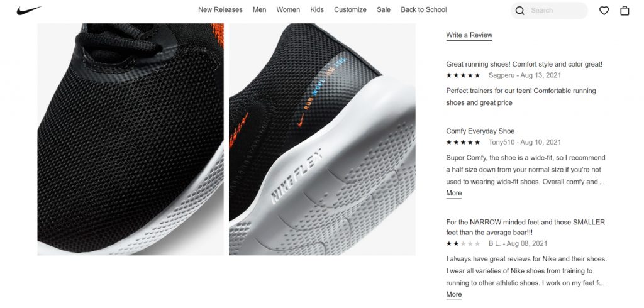This screenshot has height=308, width=644.
Task: Open the Women menu
Action: coord(288,10)
